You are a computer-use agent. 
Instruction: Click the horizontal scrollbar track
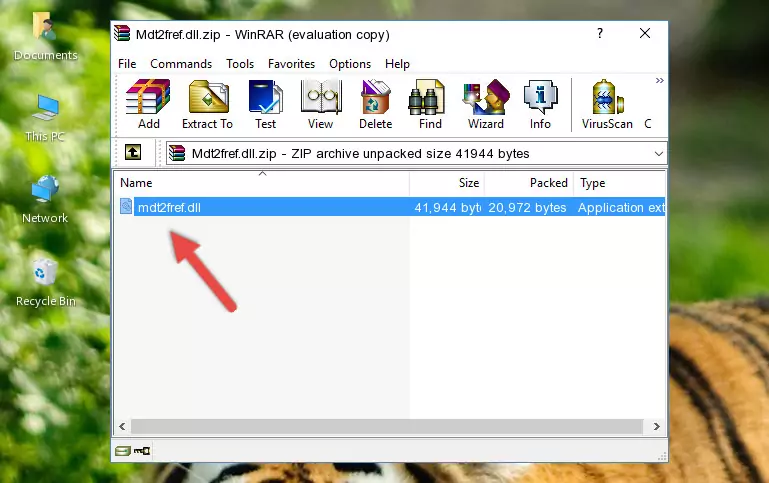(x=387, y=427)
